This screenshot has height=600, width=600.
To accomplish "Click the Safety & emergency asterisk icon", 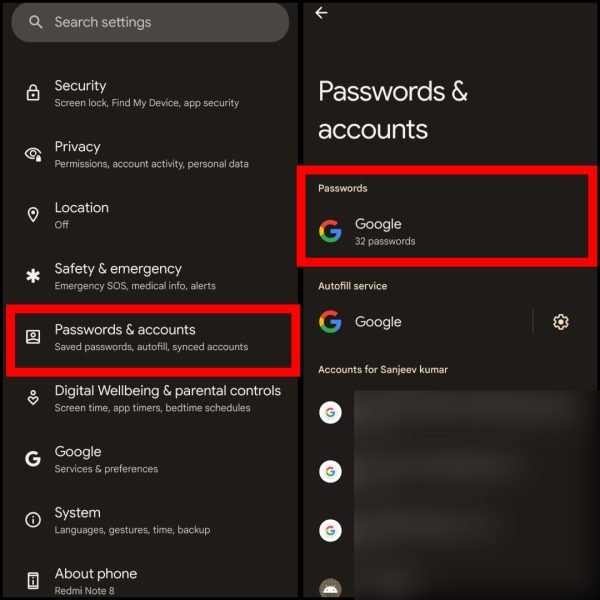I will pyautogui.click(x=33, y=276).
